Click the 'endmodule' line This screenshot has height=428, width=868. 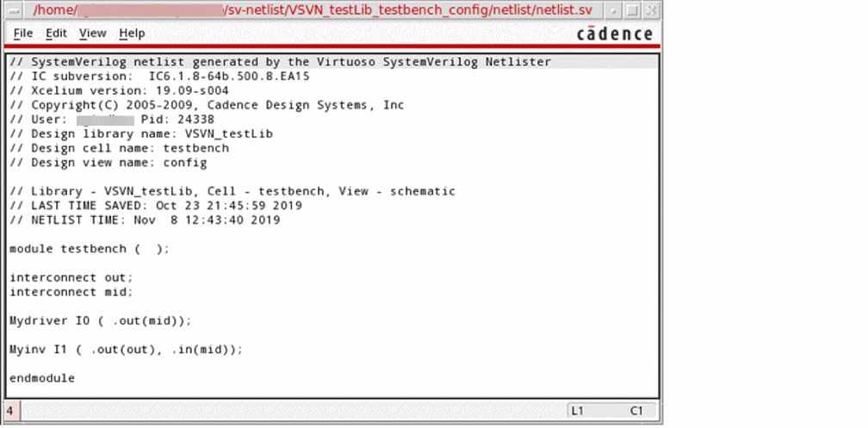click(x=42, y=378)
